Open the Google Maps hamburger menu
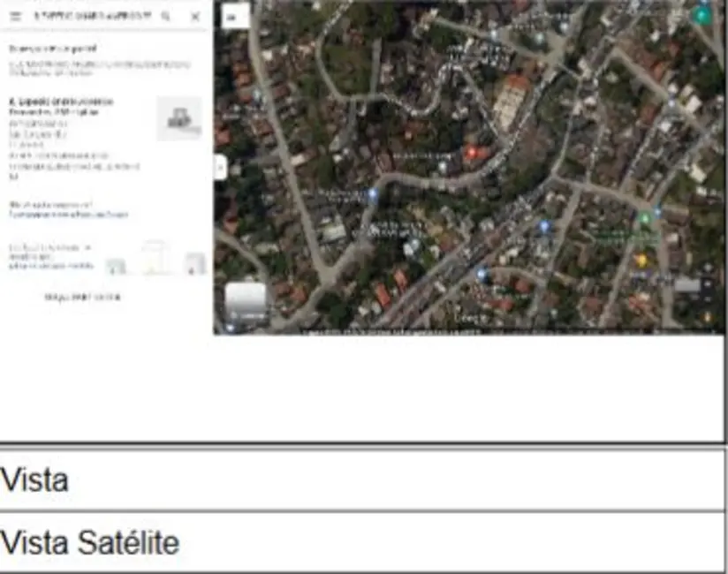The width and height of the screenshot is (728, 574). pos(15,16)
